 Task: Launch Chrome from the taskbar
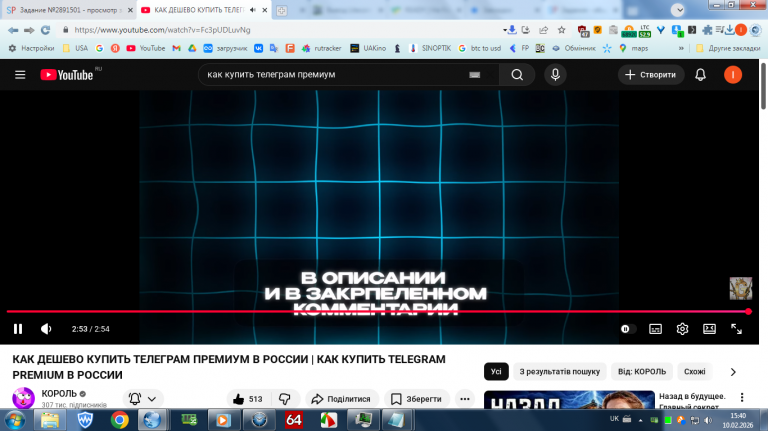[120, 420]
